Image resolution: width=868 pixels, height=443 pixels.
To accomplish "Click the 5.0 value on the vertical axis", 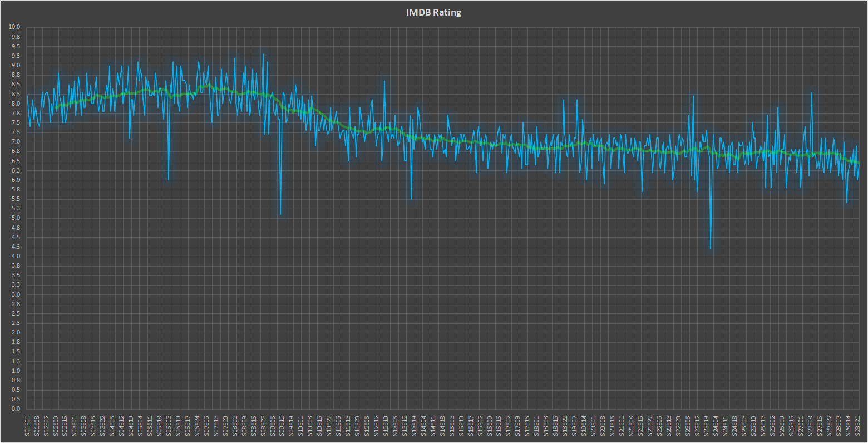I will pyautogui.click(x=16, y=218).
